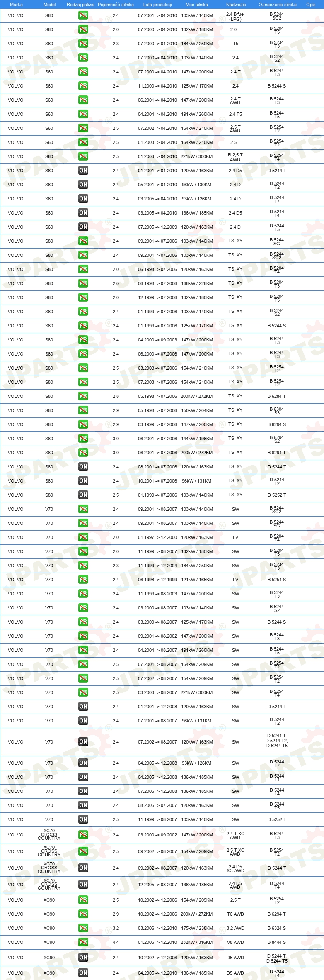Click petrol icon in XC90 T6 AWD row

pos(83,914)
